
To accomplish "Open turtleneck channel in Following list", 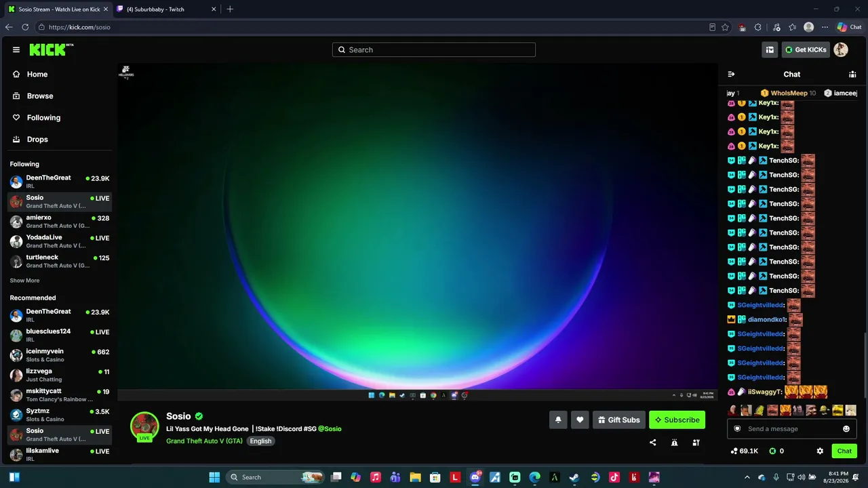I will pyautogui.click(x=60, y=261).
